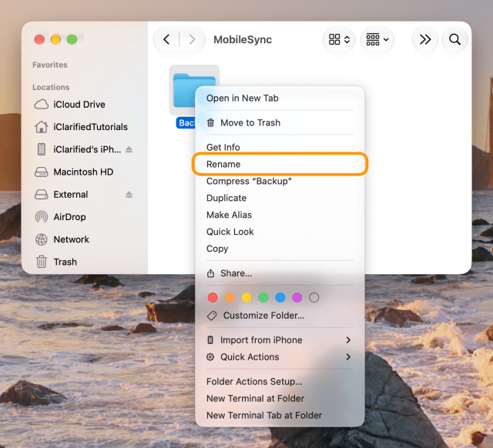The height and width of the screenshot is (448, 493).
Task: Click the iPhone device icon in sidebar
Action: click(42, 149)
